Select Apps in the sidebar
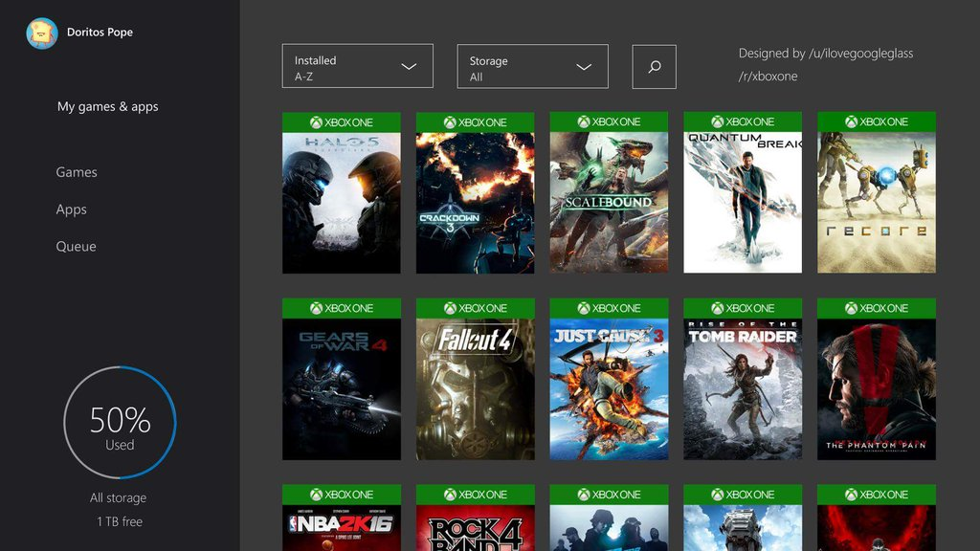 pyautogui.click(x=71, y=209)
